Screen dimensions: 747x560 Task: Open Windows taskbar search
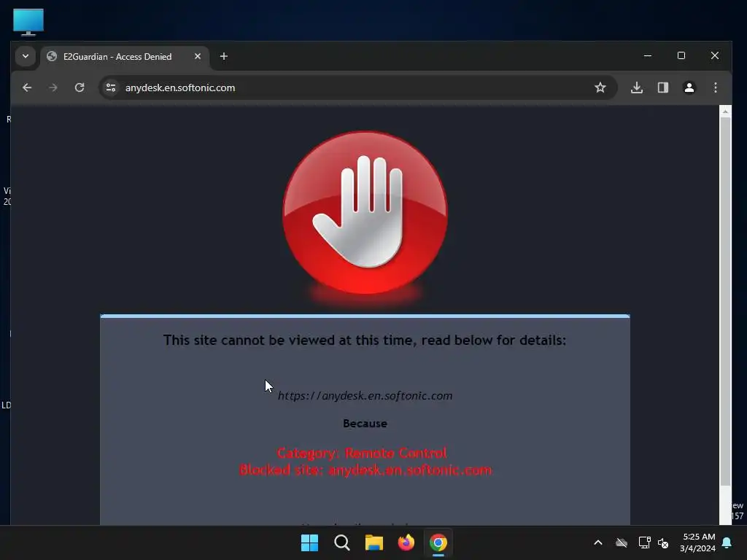[341, 542]
